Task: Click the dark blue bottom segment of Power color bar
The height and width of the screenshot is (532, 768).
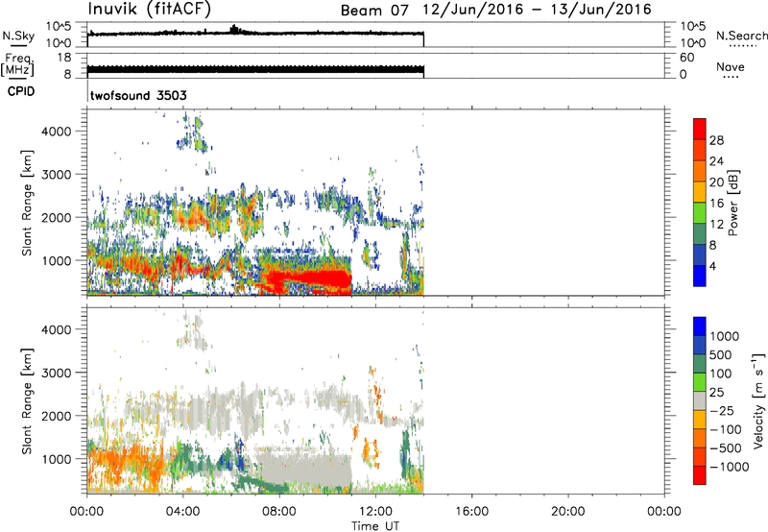Action: point(700,276)
